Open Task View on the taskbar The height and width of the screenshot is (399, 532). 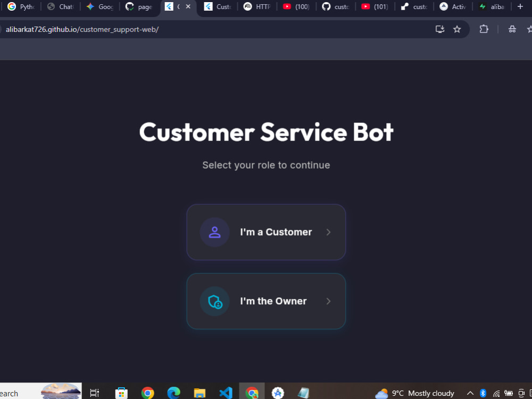pos(94,393)
